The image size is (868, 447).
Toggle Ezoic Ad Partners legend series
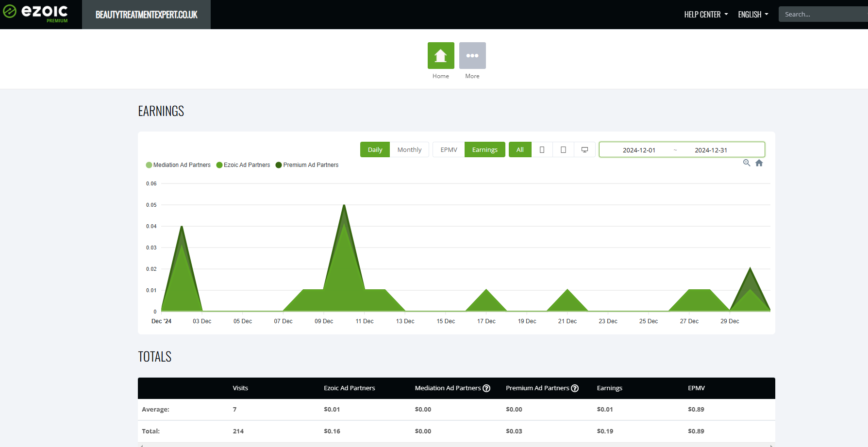click(243, 165)
